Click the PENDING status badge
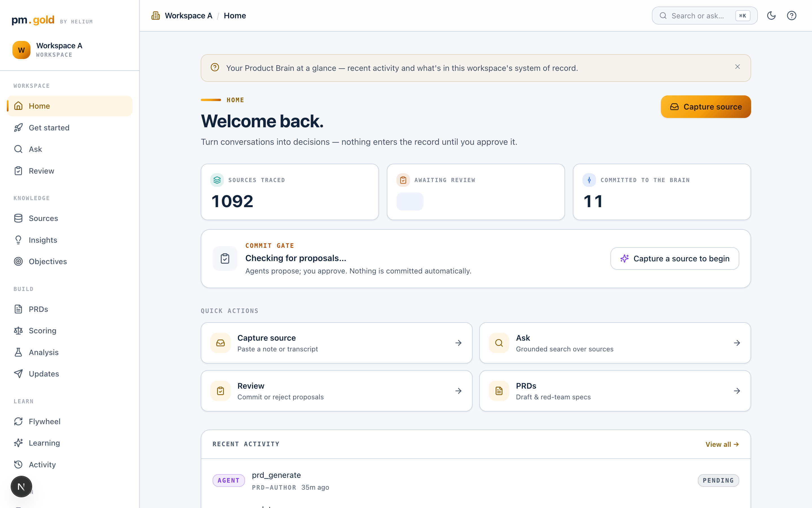The image size is (812, 508). [718, 480]
